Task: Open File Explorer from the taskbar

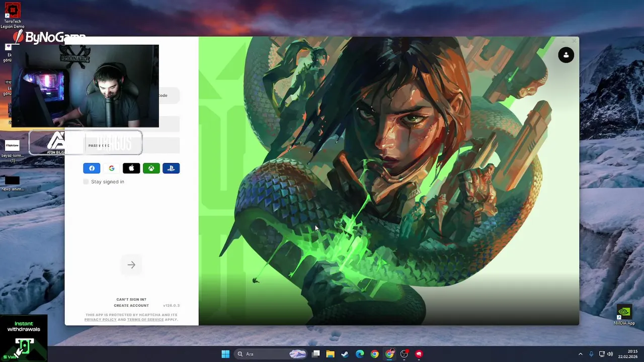Action: tap(331, 354)
